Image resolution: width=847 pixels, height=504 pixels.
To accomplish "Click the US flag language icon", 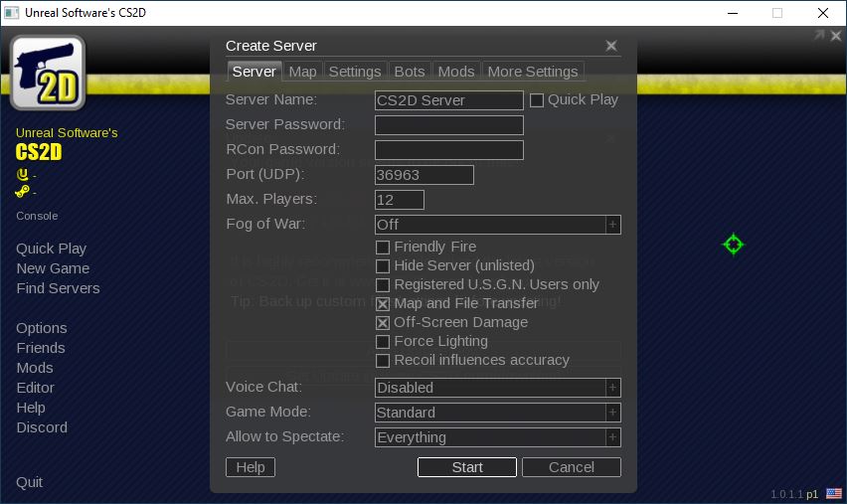I will click(x=834, y=493).
